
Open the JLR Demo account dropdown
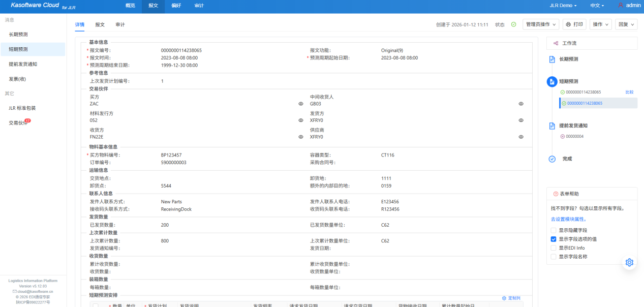pos(563,6)
